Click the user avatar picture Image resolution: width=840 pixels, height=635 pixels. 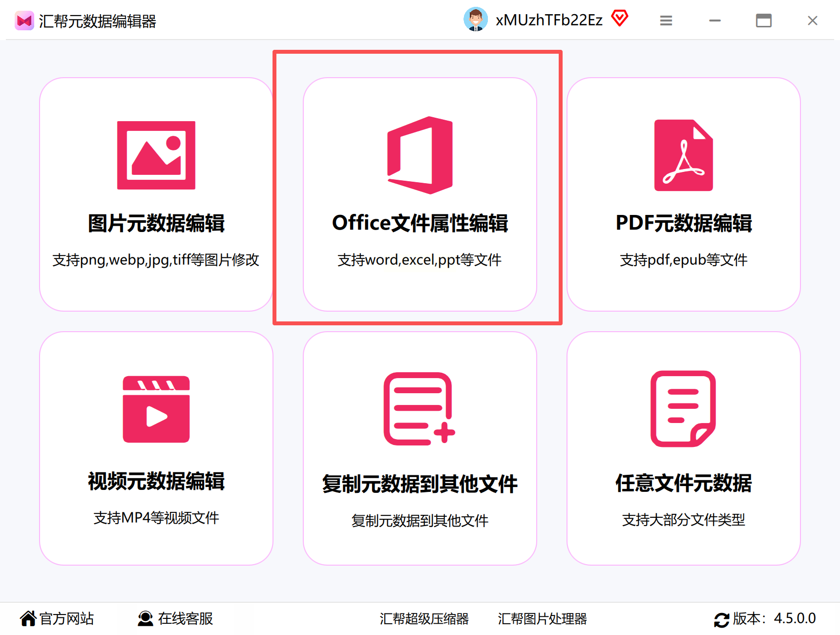[x=476, y=20]
